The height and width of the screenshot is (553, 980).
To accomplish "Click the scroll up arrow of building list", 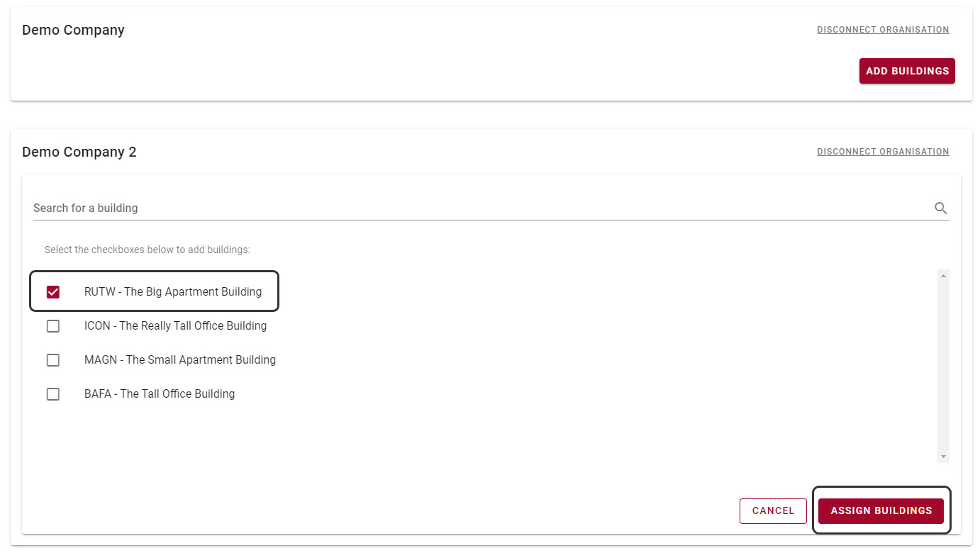I will [943, 275].
